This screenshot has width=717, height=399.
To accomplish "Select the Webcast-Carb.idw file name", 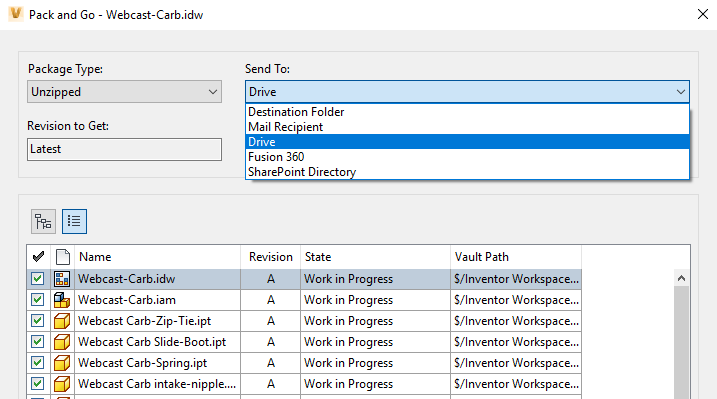I will (127, 279).
